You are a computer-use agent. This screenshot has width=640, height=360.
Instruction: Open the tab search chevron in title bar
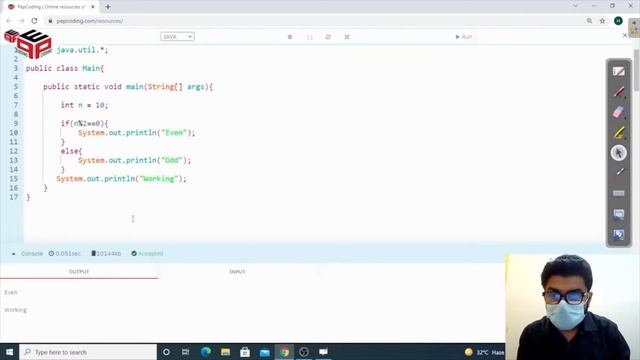click(x=575, y=6)
